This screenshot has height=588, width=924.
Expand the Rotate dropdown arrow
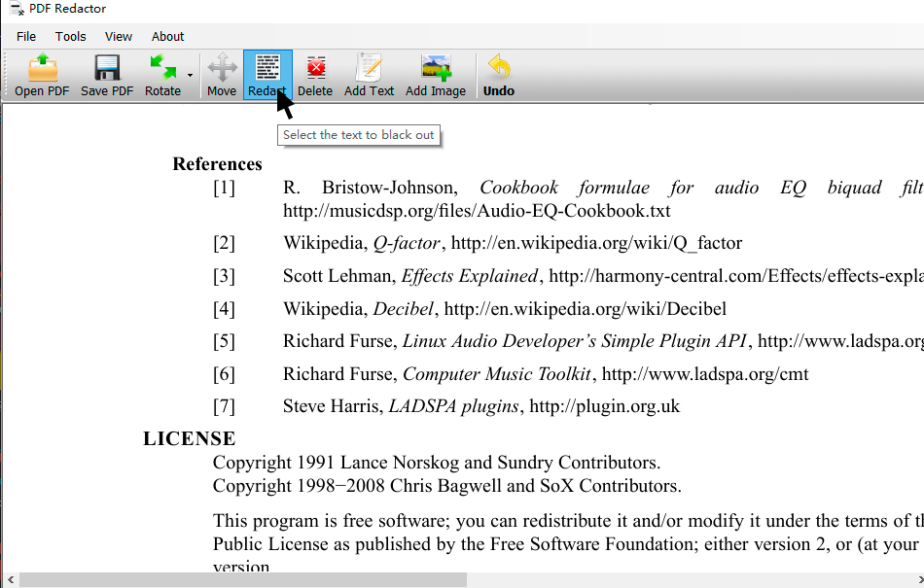(x=190, y=76)
